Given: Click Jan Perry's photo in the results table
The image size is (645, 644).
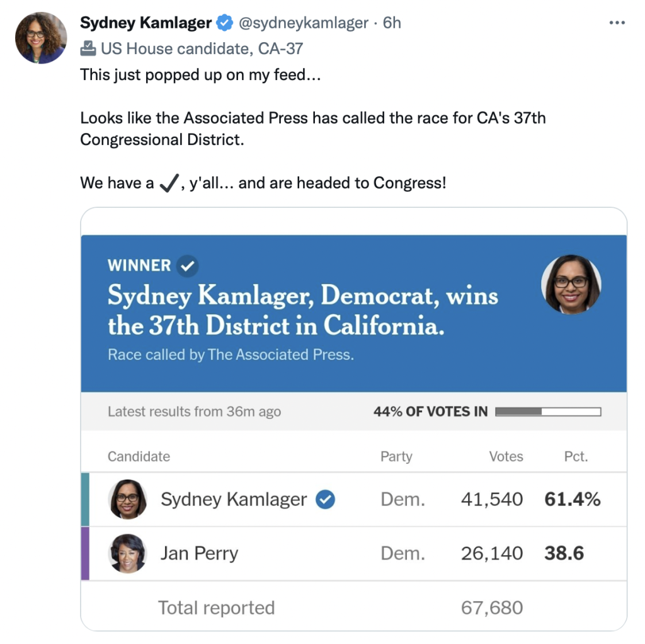Looking at the screenshot, I should click(128, 553).
